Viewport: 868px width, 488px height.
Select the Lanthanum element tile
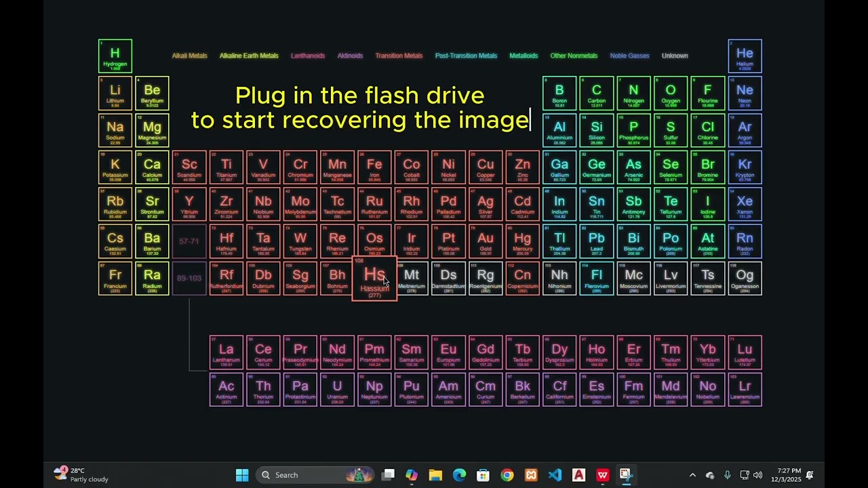coord(226,352)
